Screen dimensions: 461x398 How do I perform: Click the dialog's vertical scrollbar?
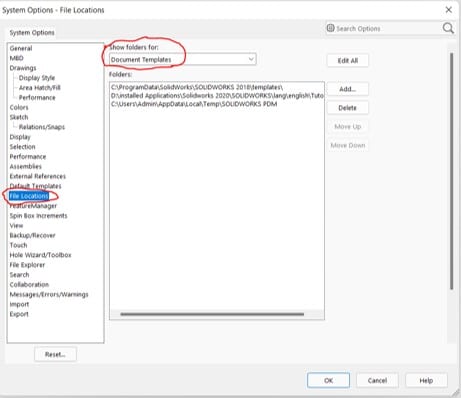tap(452, 171)
